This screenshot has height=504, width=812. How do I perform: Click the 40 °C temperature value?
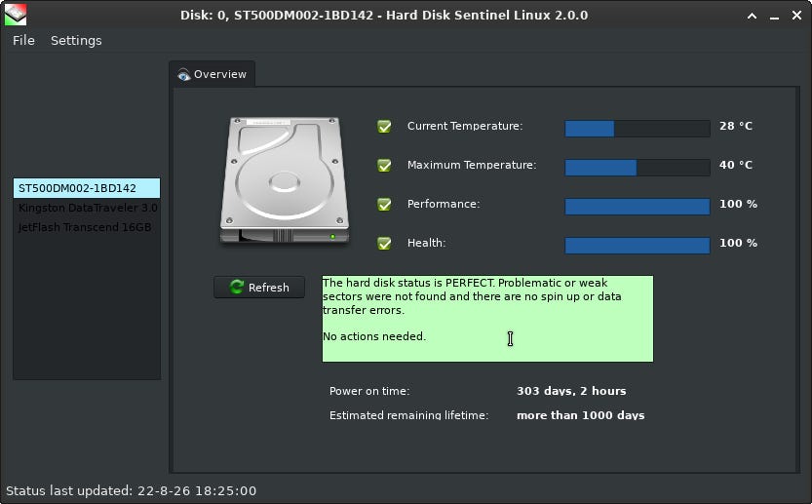click(x=735, y=165)
